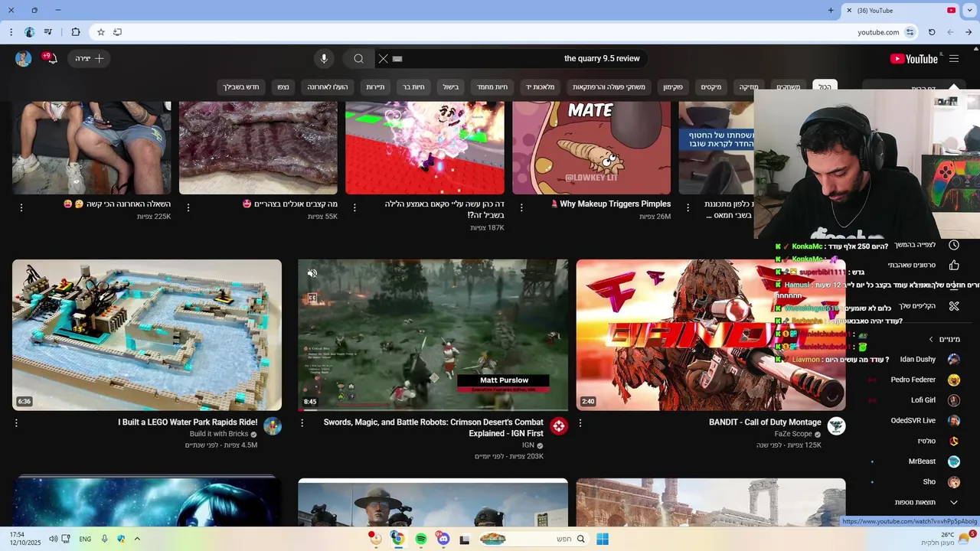Open the Why Makeup Triggers Pimples short
This screenshot has height=551, width=980.
coord(591,148)
